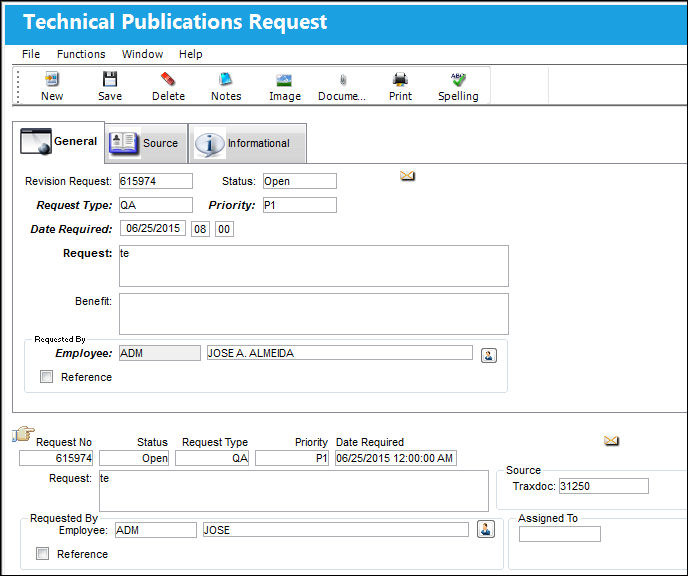Open employee lookup in the lower Requested By panel
This screenshot has width=688, height=576.
click(x=486, y=529)
